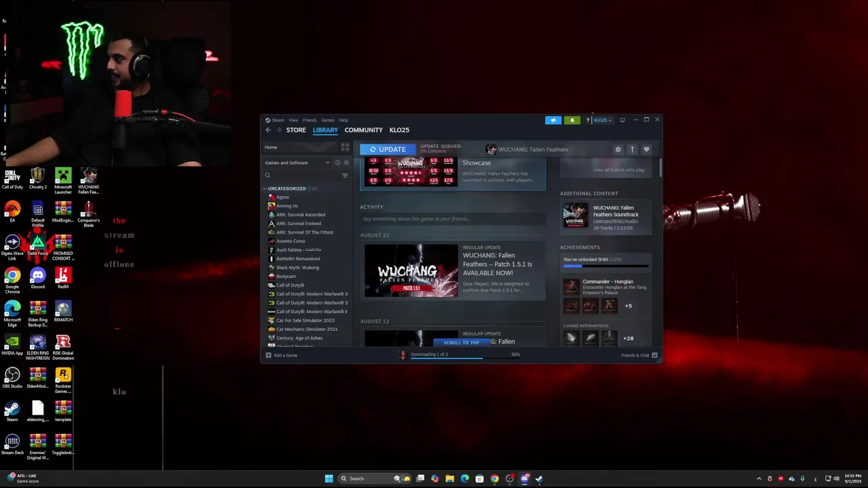Screen dimensions: 868x488
Task: Open KLO25 account dropdown in title bar
Action: [602, 120]
